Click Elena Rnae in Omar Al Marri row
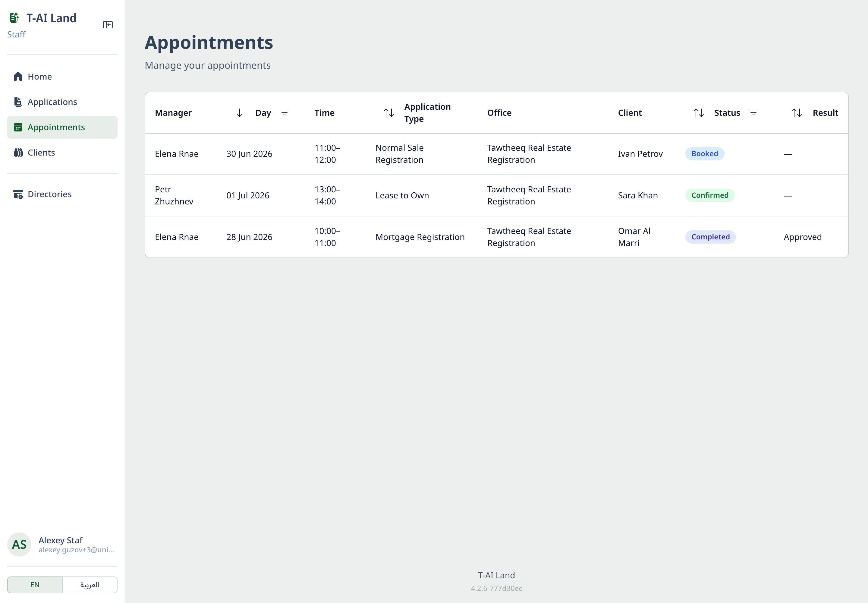The width and height of the screenshot is (868, 603). click(177, 237)
